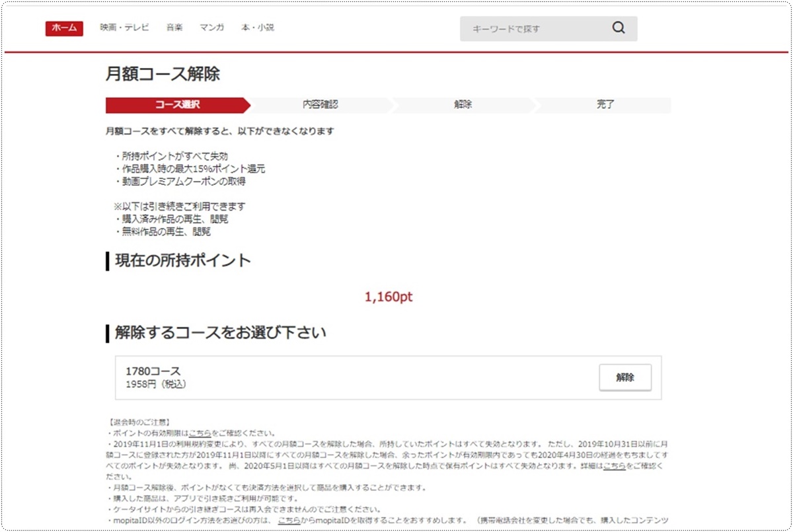Go to the 音楽 section
793x532 pixels.
174,28
